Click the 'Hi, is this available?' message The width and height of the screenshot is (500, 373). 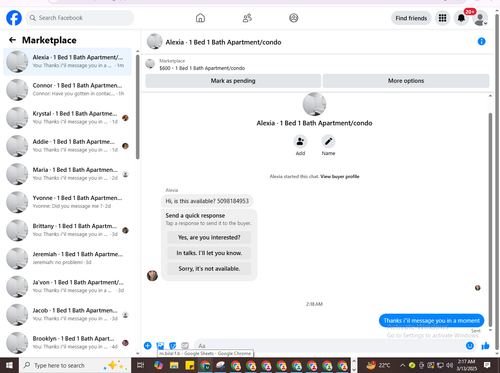[207, 201]
